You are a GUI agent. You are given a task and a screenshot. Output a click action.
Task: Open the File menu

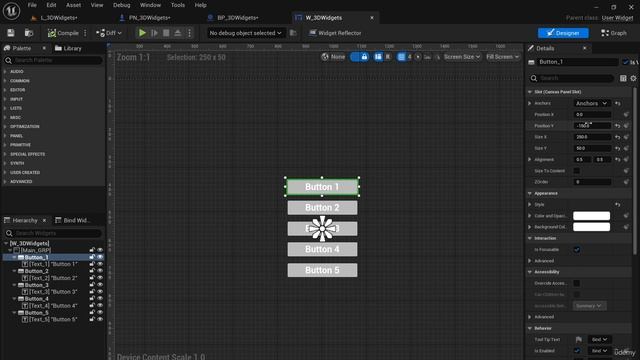[x=32, y=5]
